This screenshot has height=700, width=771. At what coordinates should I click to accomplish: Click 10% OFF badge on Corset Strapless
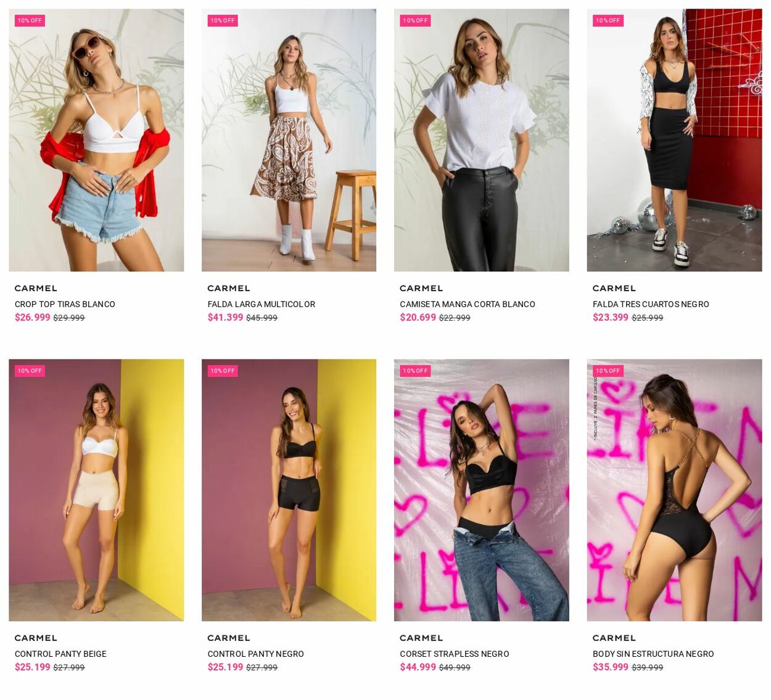[415, 371]
